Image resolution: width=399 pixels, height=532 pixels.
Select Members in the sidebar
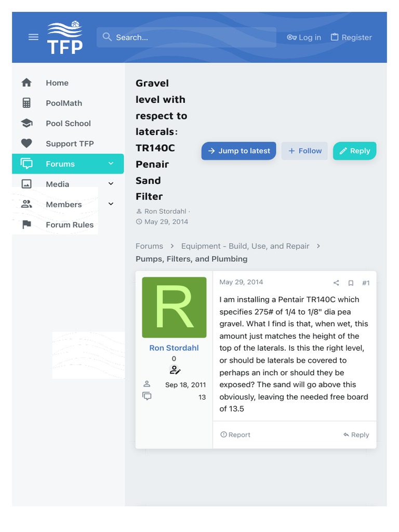click(x=64, y=204)
